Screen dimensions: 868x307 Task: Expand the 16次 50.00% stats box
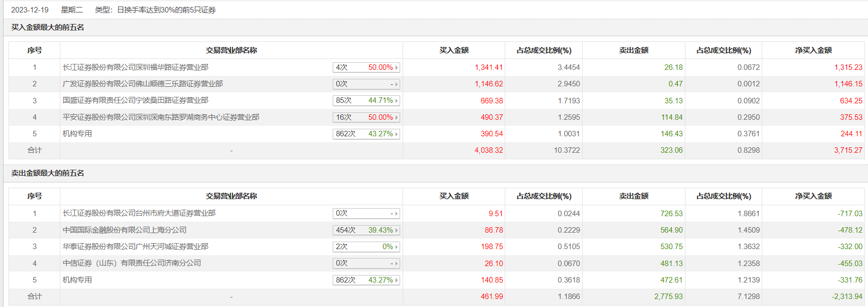pos(366,117)
